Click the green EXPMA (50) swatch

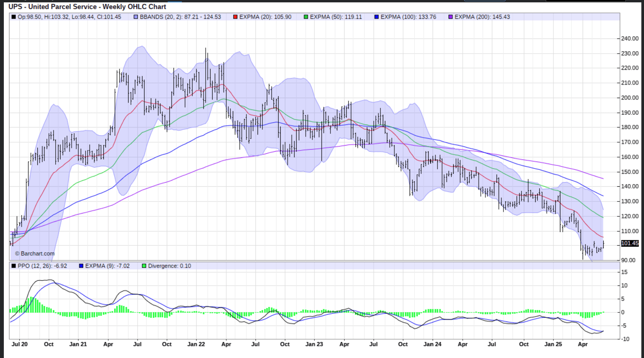coord(306,17)
